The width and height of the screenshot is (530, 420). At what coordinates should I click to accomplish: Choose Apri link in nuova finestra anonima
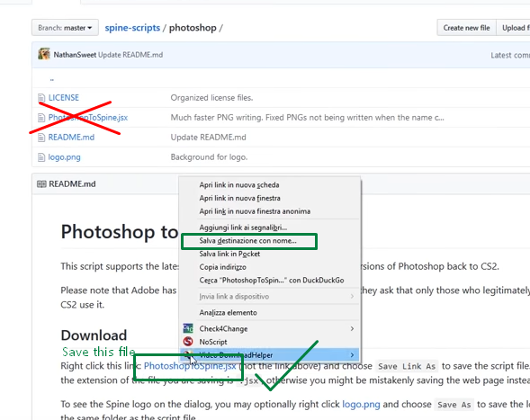pos(270,211)
